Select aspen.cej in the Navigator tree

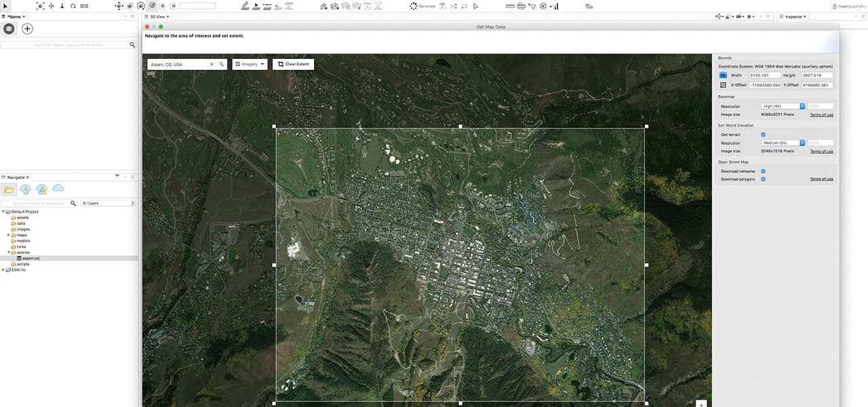point(31,258)
